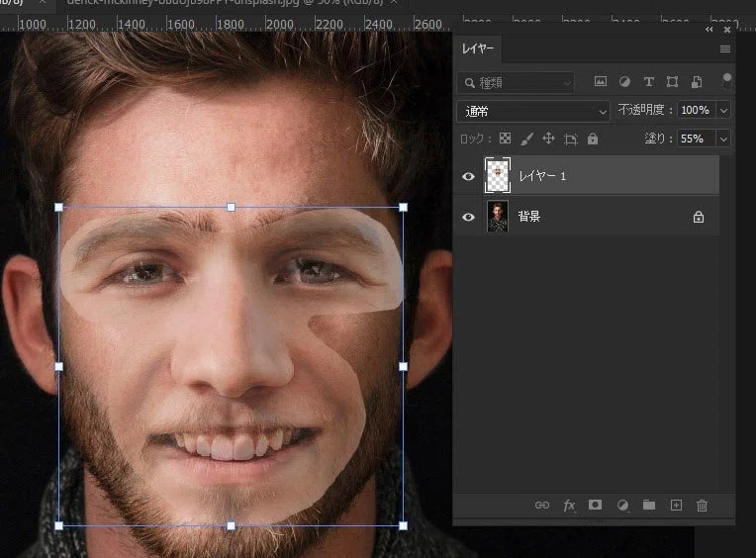
Task: Create a new layer group
Action: 649,505
